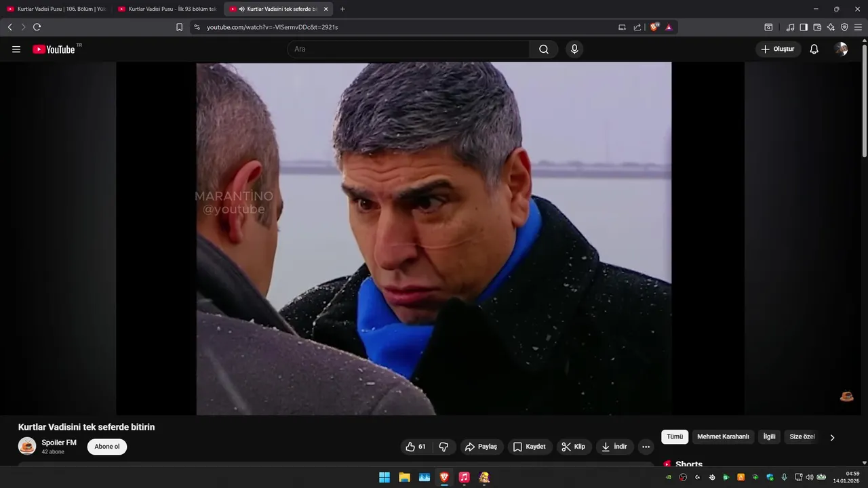The image size is (868, 488).
Task: Mute the playing tab's speaker icon
Action: (241, 9)
